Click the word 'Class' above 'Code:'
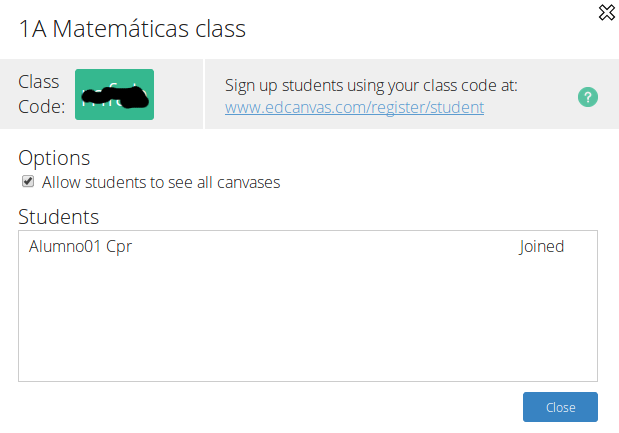This screenshot has width=619, height=433. coord(39,82)
